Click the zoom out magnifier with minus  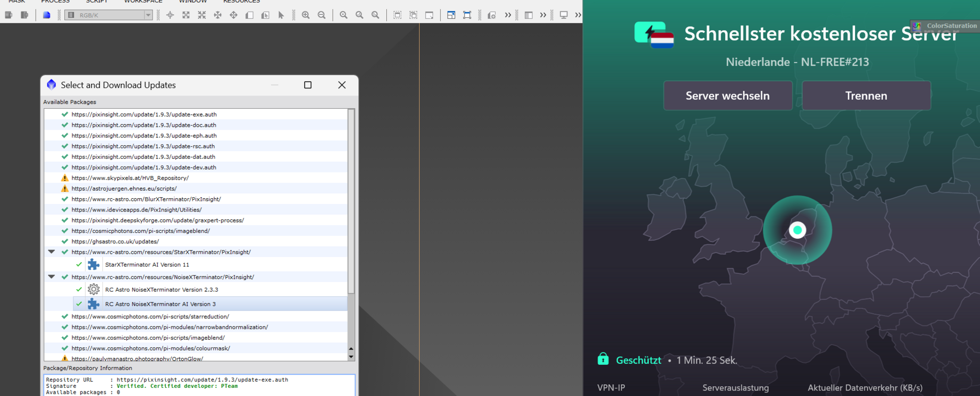click(x=322, y=15)
